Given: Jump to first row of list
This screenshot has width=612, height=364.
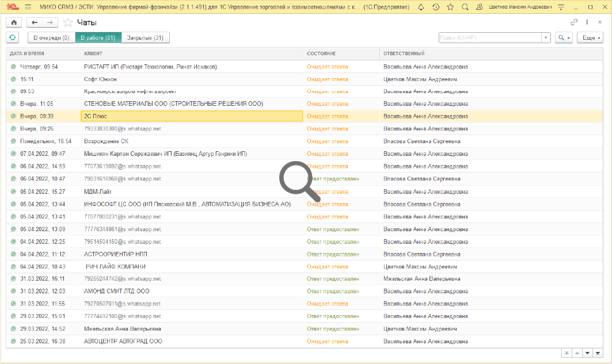Looking at the screenshot, I should coord(567,353).
